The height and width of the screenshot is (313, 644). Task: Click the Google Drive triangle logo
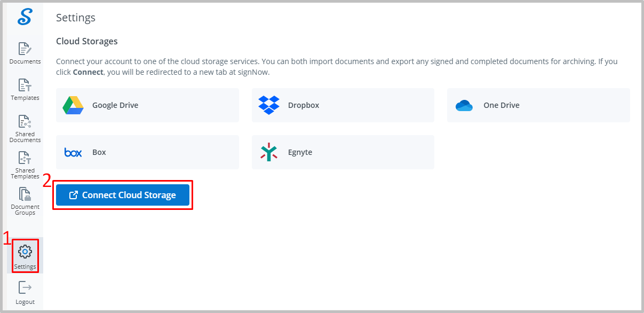[73, 105]
